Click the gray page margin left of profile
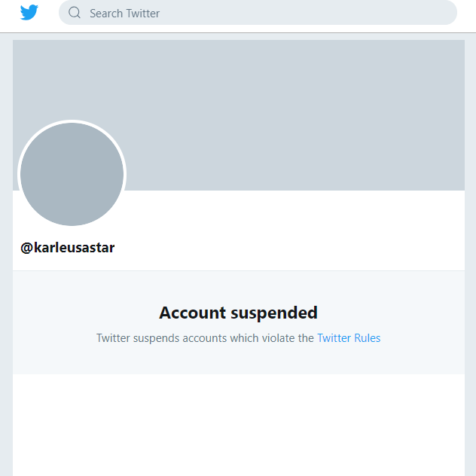 [6, 255]
